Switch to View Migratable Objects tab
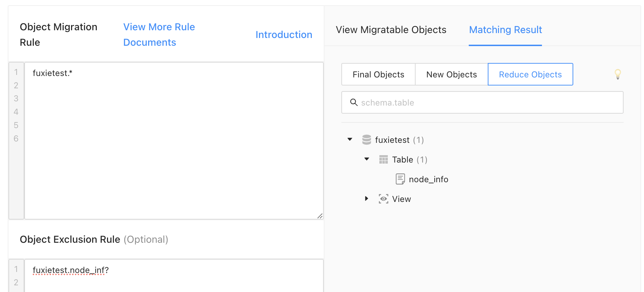 (391, 30)
